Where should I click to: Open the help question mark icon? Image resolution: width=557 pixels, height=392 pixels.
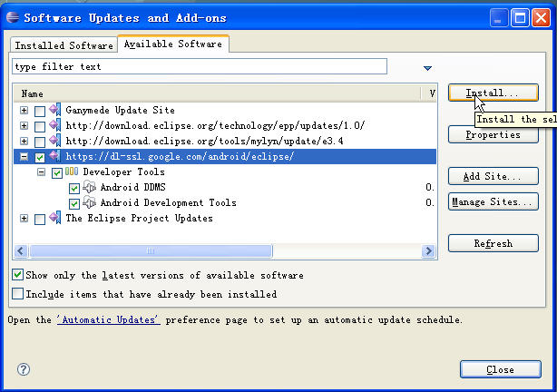tap(24, 369)
